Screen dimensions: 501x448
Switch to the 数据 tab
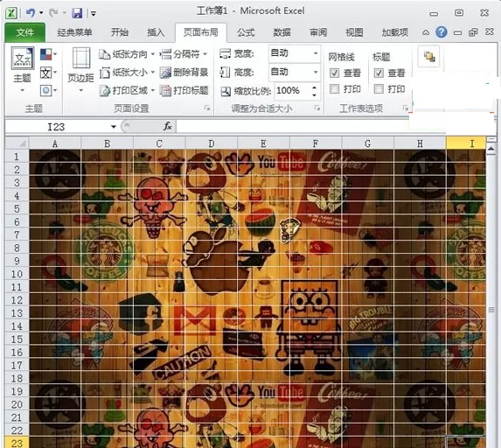coord(282,32)
